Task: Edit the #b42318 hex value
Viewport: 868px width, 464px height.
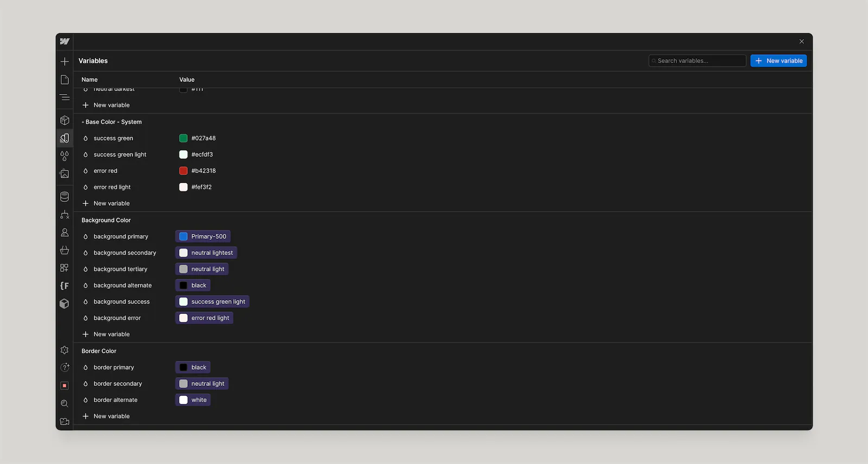Action: [x=203, y=171]
